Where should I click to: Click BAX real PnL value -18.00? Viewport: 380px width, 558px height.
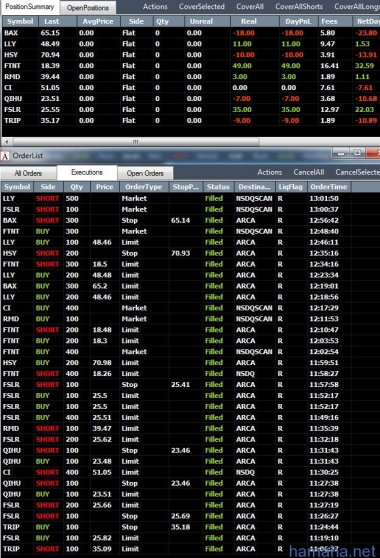click(244, 33)
